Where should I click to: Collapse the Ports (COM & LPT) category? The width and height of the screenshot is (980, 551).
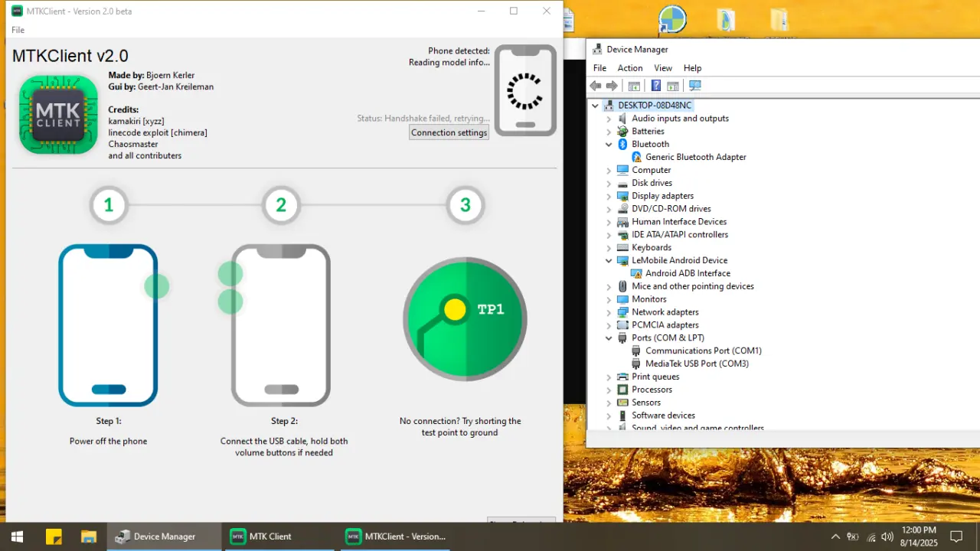(x=609, y=338)
